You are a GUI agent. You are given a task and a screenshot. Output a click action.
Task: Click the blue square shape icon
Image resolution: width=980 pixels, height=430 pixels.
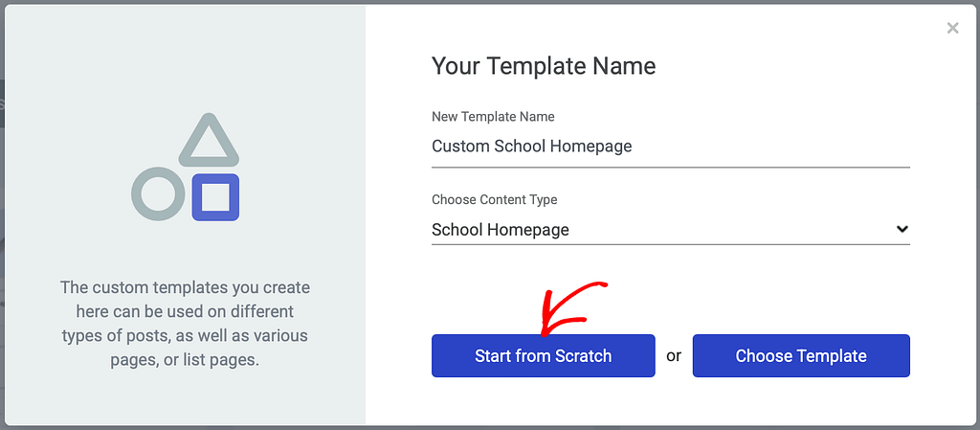click(215, 197)
